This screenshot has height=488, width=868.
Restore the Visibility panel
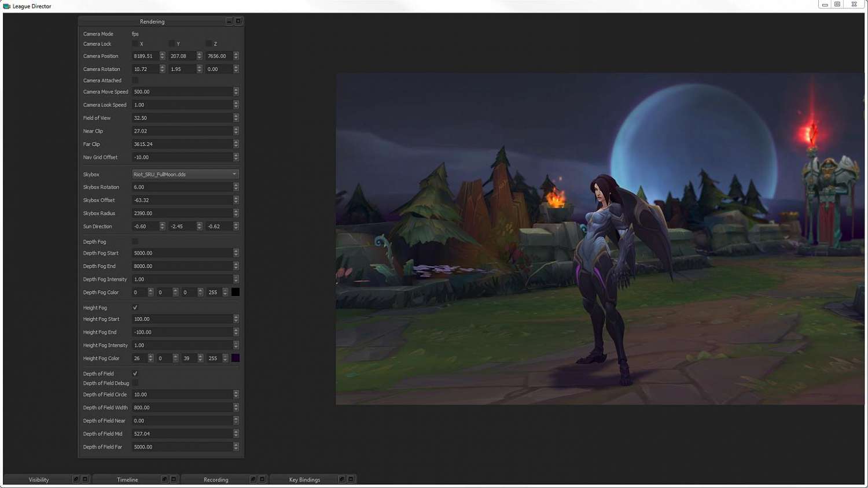click(76, 479)
